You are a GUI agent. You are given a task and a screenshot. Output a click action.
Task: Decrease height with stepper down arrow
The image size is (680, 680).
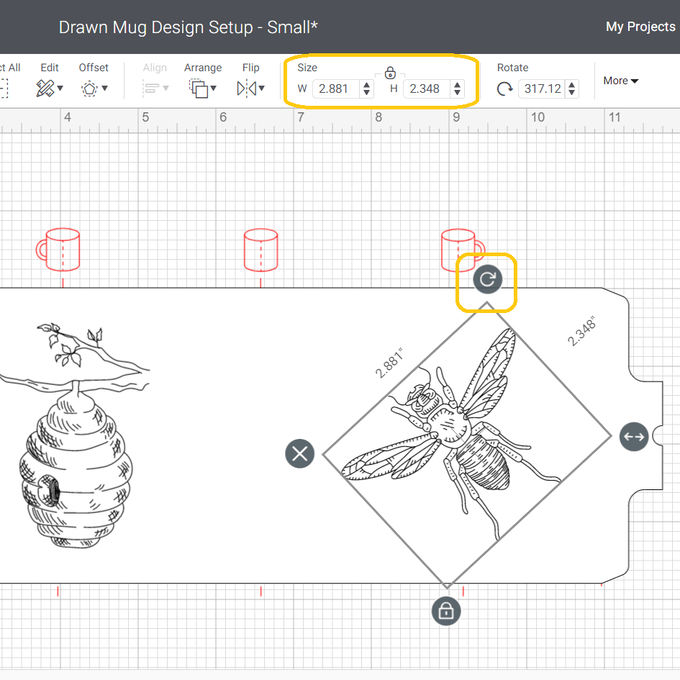[457, 93]
